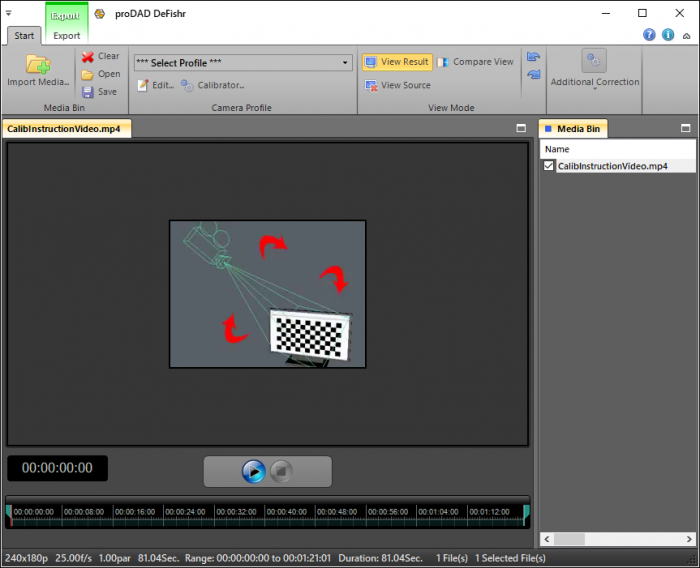Click the Import Media folder icon
This screenshot has width=700, height=568.
coord(38,65)
